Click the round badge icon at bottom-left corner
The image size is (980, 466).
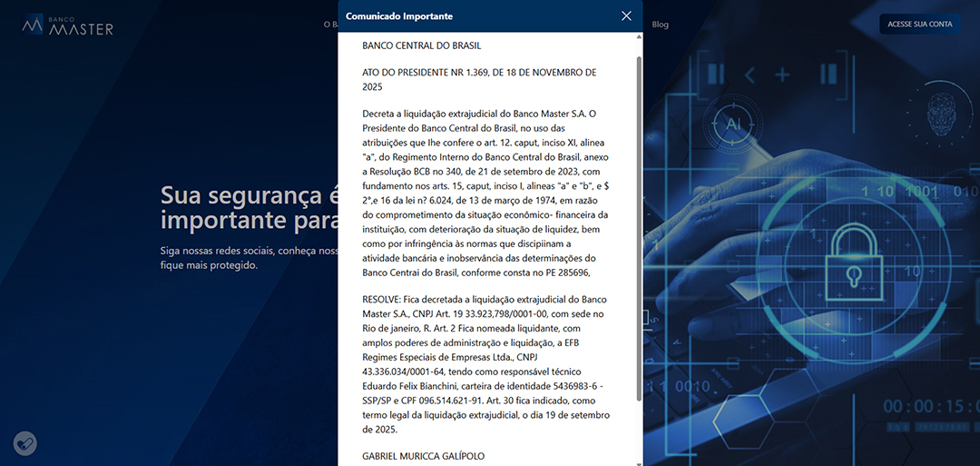tap(25, 443)
